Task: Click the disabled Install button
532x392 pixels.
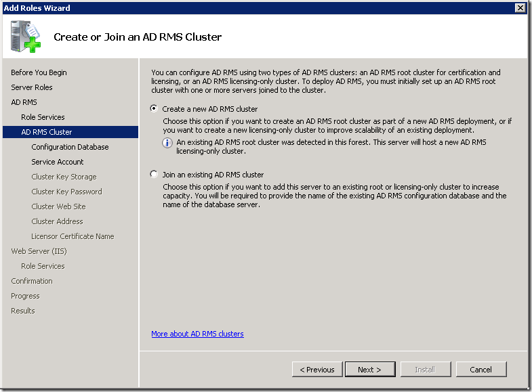Action: (x=426, y=369)
